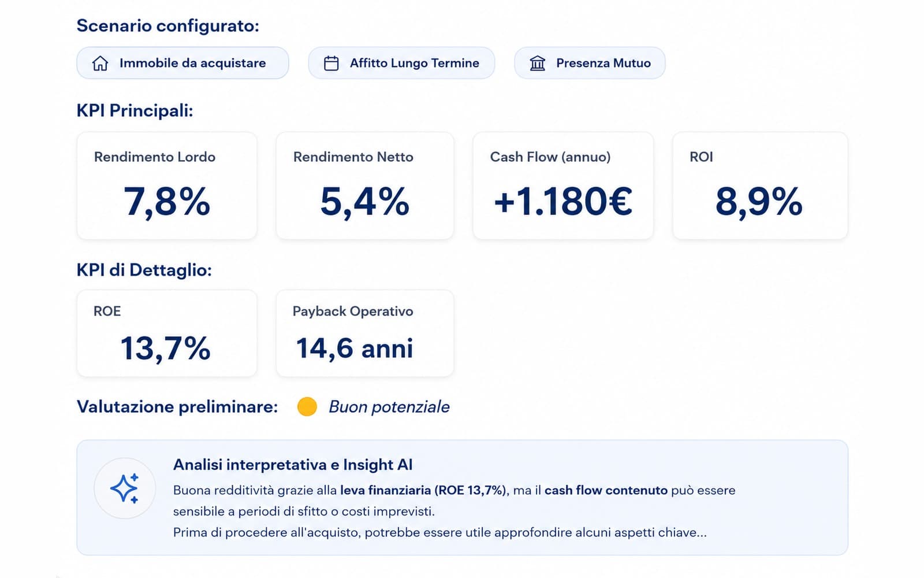Open the Cash Flow annuo card
This screenshot has width=924, height=578.
(563, 186)
